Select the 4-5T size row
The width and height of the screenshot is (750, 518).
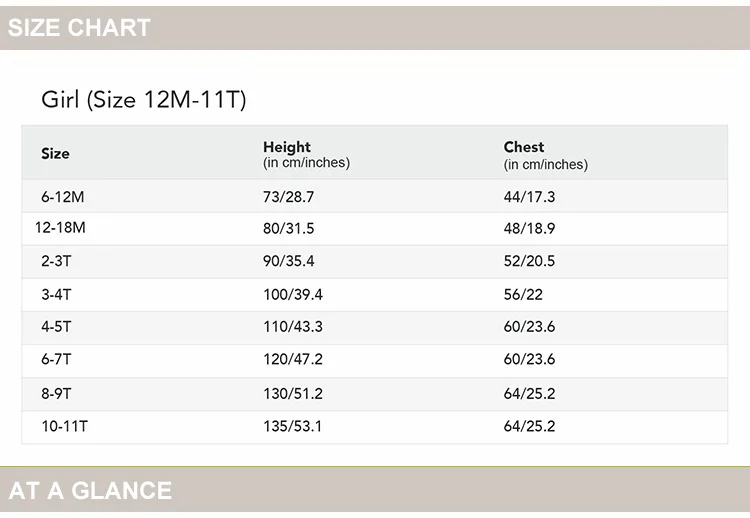[x=375, y=328]
